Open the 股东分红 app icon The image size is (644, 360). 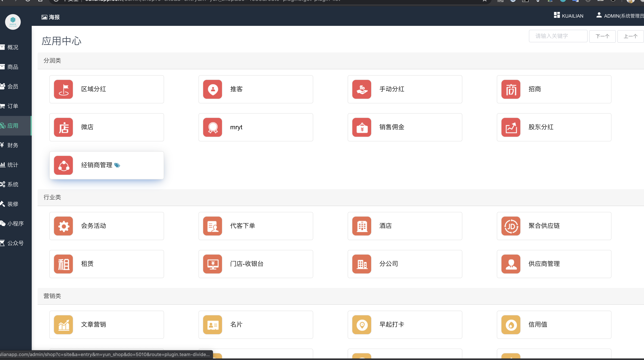click(x=511, y=127)
